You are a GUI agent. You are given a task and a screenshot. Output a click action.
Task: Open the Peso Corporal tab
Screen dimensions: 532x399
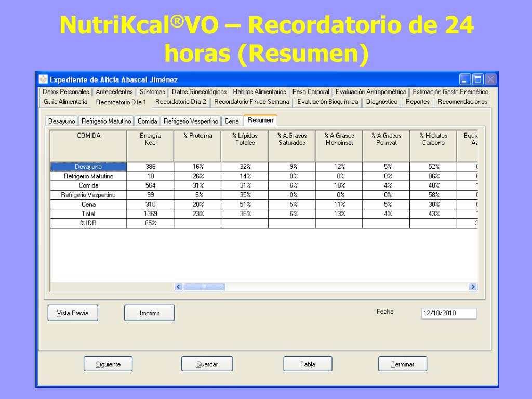311,91
